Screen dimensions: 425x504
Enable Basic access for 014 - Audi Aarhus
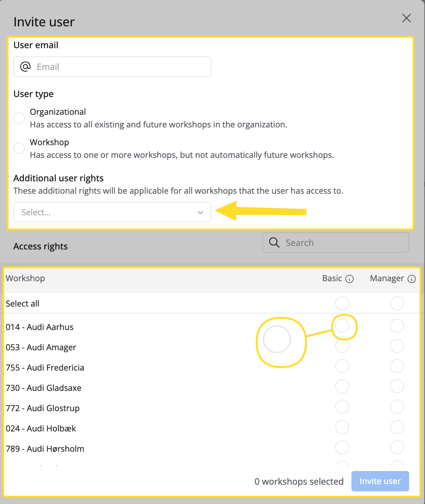(x=342, y=326)
